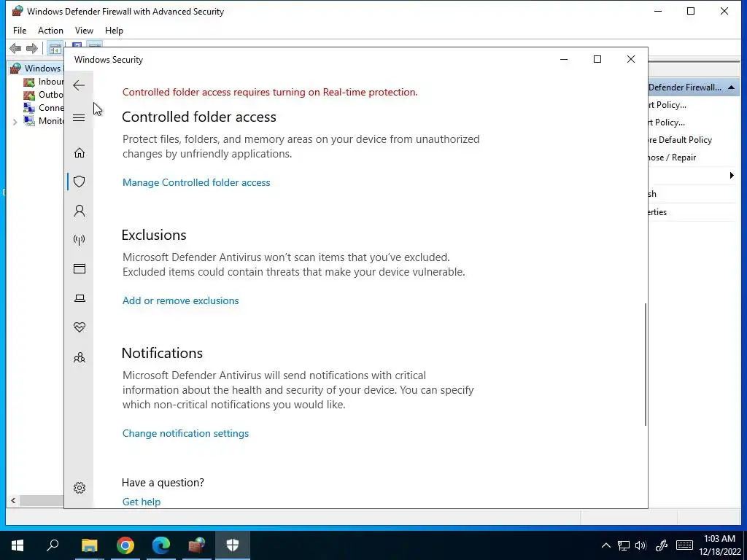Open the Device security laptop icon
The image size is (747, 560).
pyautogui.click(x=79, y=298)
